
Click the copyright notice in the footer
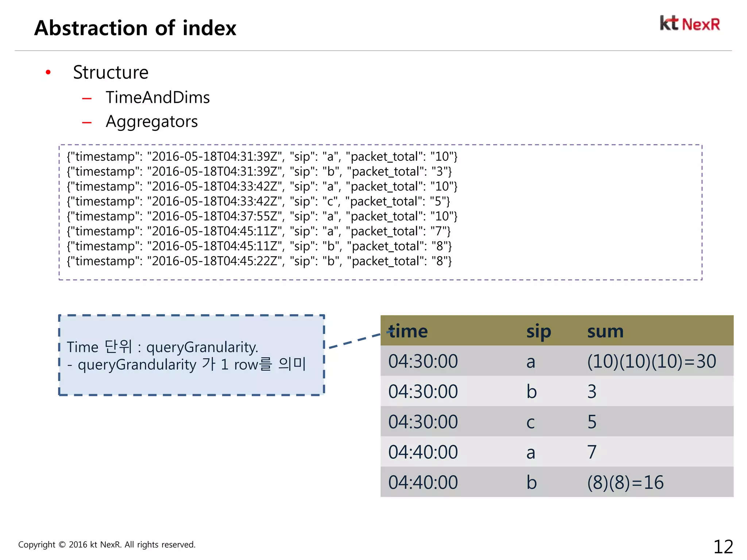click(107, 545)
